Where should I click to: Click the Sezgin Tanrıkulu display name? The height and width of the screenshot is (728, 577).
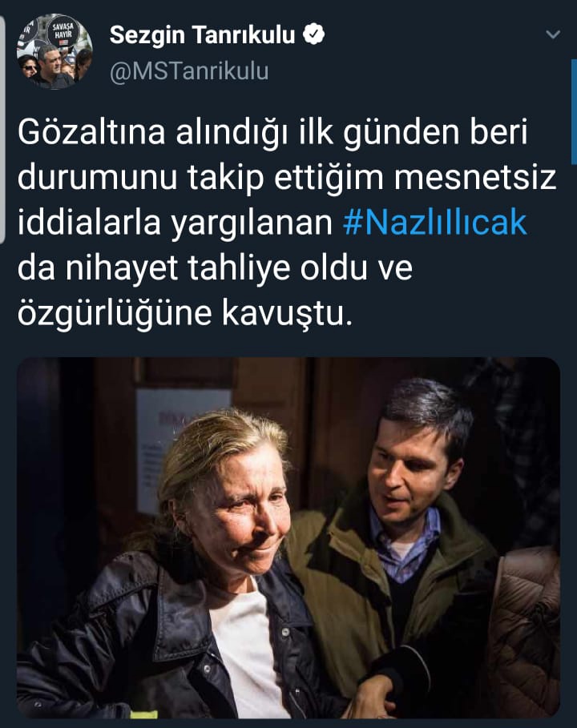[203, 34]
